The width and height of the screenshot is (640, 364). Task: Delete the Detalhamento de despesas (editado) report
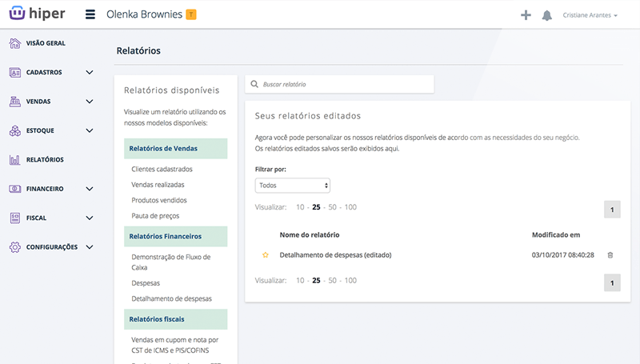point(610,255)
